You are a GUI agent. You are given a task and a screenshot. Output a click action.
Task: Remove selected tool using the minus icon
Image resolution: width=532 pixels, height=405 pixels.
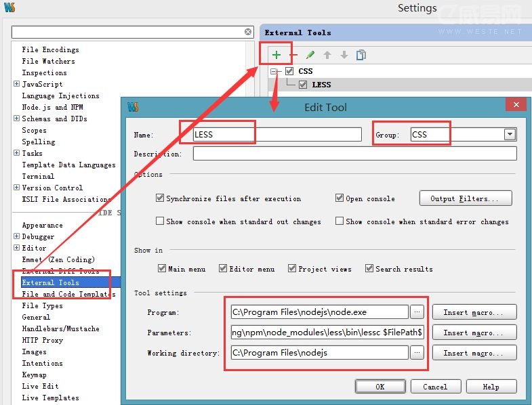pos(294,55)
